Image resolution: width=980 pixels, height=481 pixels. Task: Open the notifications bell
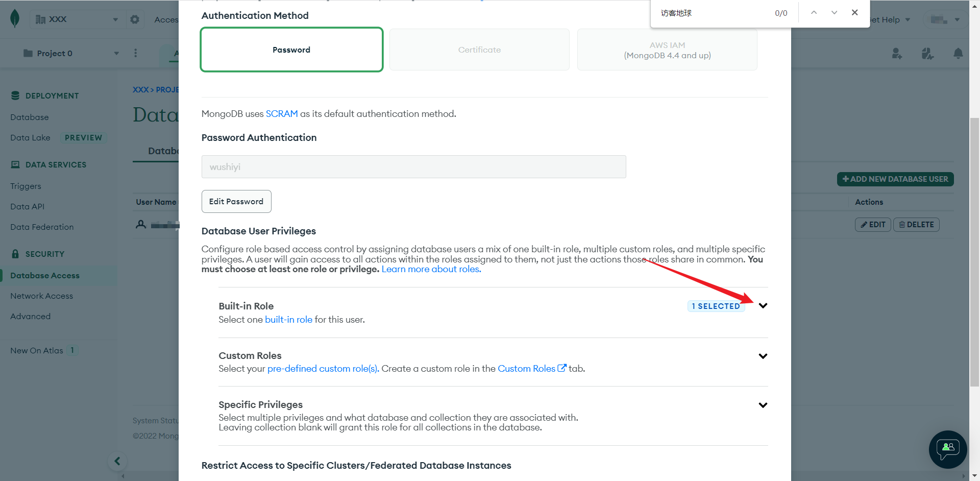(958, 53)
